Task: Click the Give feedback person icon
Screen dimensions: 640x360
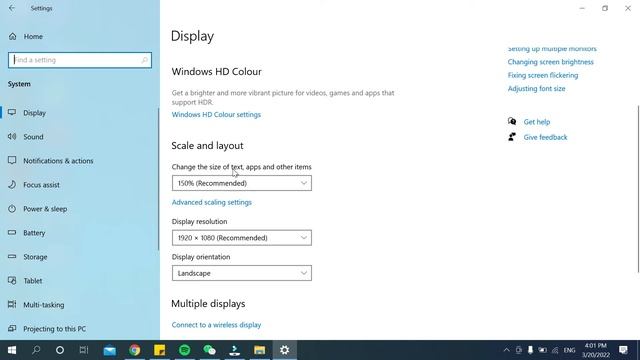Action: point(512,137)
